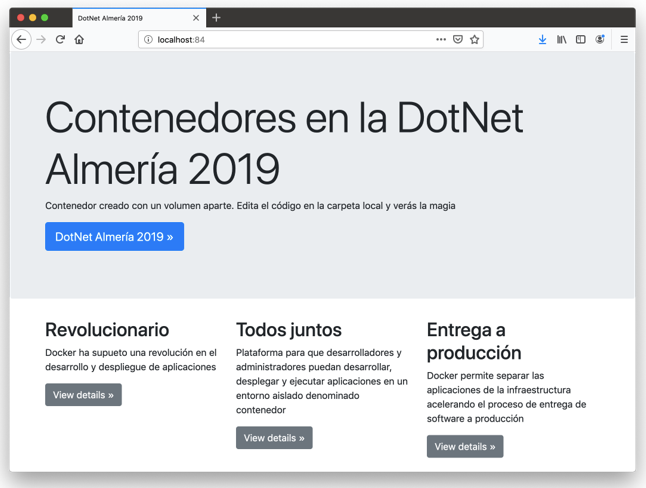Image resolution: width=646 pixels, height=488 pixels.
Task: Go to the browser home page
Action: point(79,40)
